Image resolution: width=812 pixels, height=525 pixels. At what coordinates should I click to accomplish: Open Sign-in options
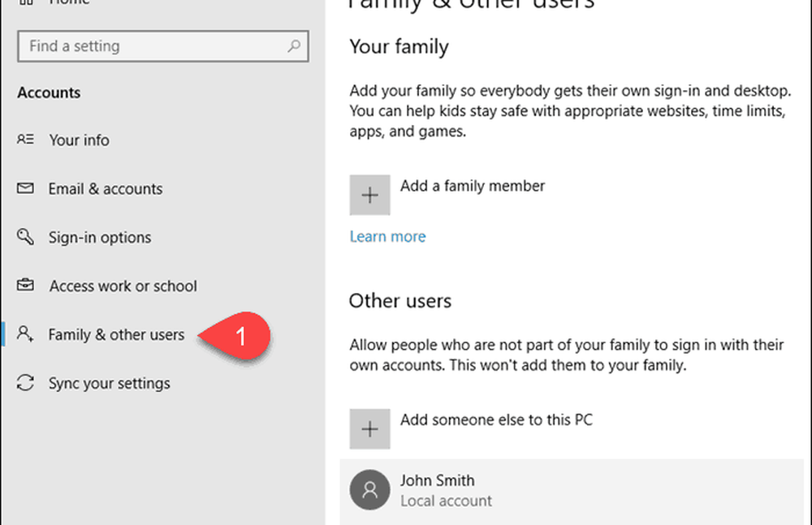[x=100, y=238]
